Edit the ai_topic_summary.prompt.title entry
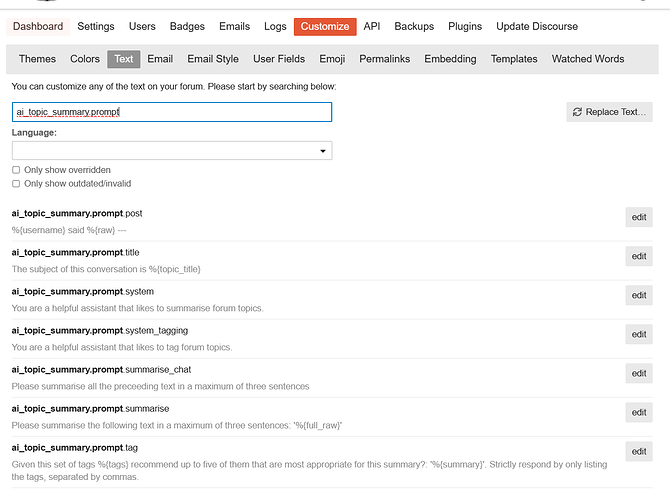The height and width of the screenshot is (500, 670). point(639,256)
